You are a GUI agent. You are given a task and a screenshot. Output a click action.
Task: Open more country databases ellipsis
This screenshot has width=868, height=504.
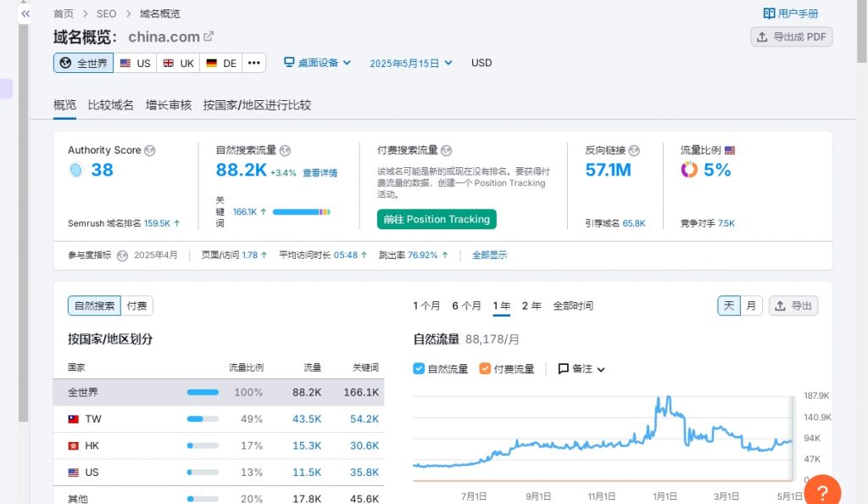pyautogui.click(x=254, y=63)
